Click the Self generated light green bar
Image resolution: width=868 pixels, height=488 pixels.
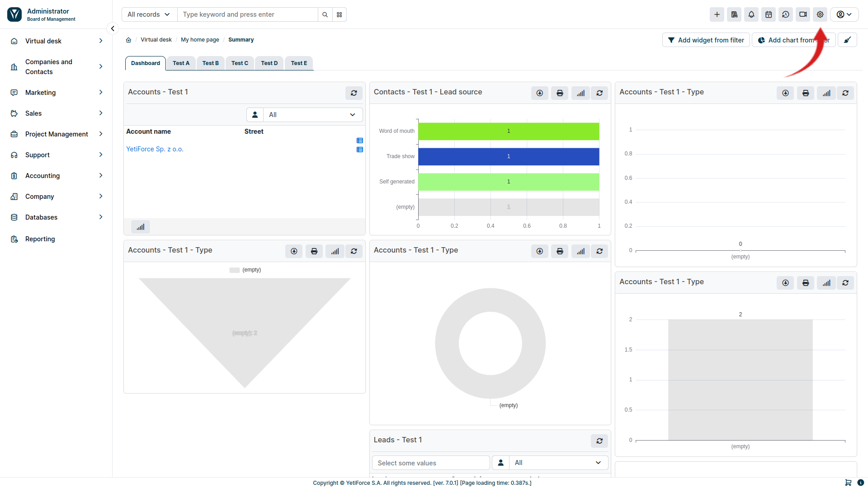coord(509,182)
